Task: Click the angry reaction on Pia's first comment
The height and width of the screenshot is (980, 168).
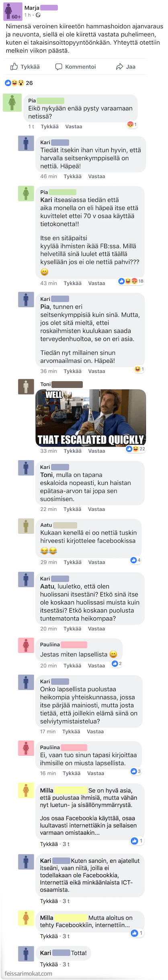Action: point(130,125)
